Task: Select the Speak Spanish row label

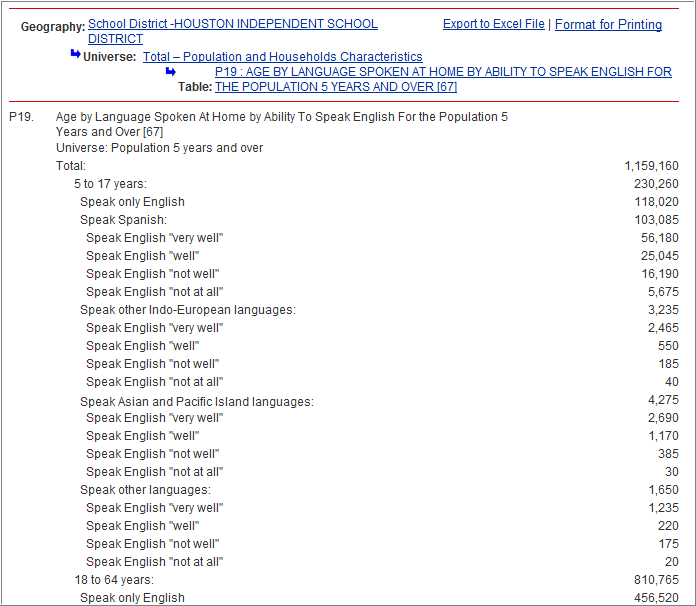Action: point(123,220)
